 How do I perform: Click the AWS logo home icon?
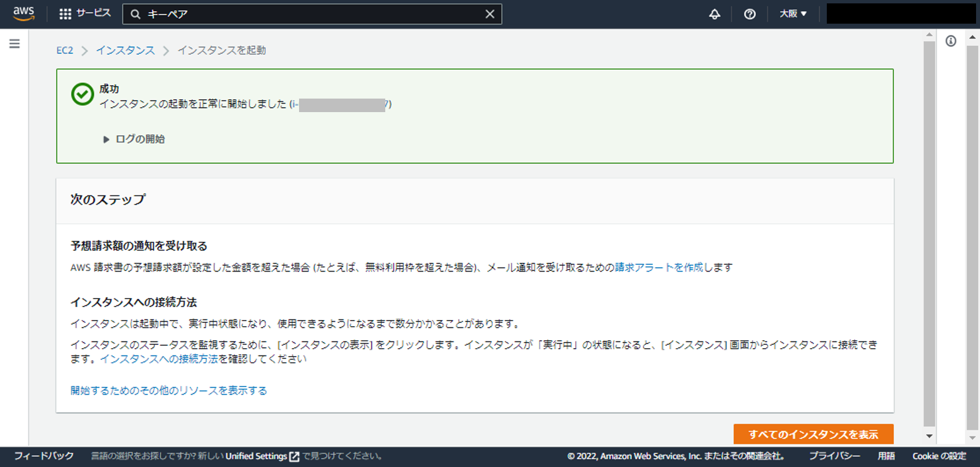coord(24,14)
